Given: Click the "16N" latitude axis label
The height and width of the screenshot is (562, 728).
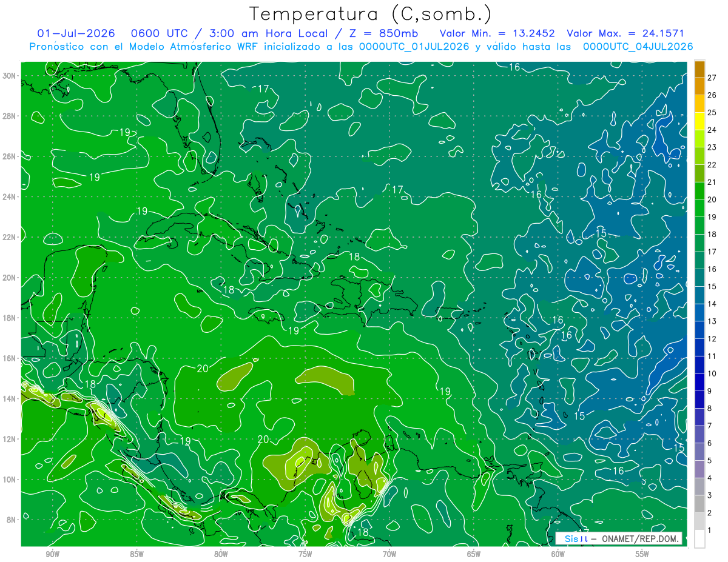Looking at the screenshot, I should tap(10, 358).
